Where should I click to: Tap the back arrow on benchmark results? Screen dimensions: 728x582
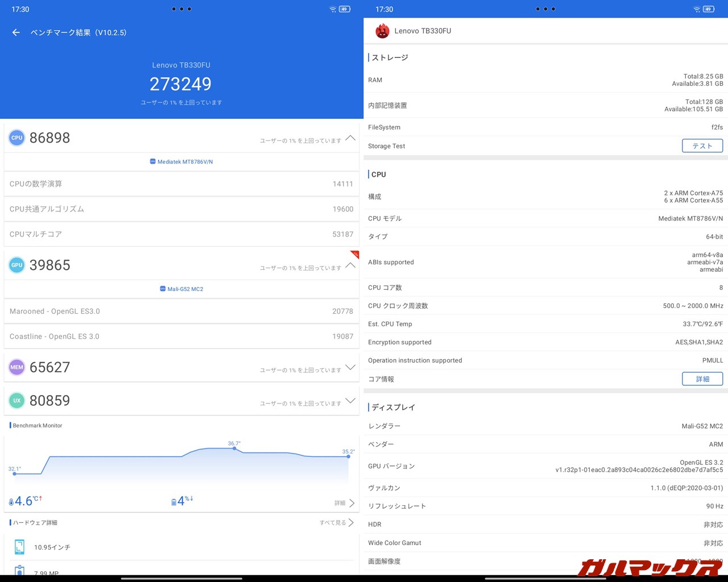15,32
